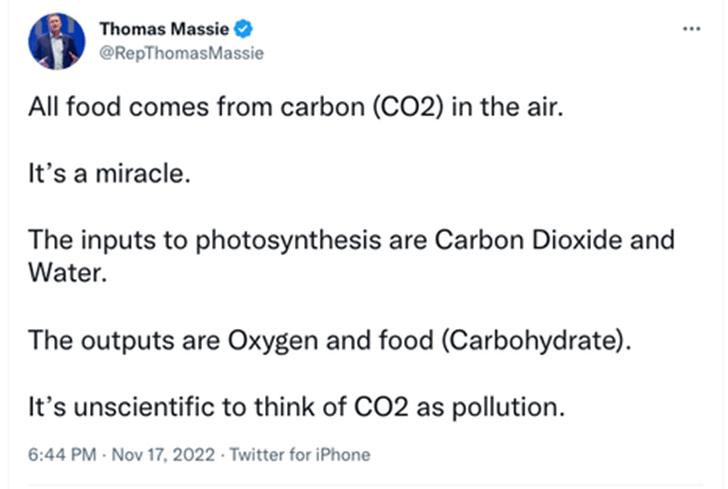Click the line starting 'The outputs are'
The height and width of the screenshot is (489, 728).
330,340
